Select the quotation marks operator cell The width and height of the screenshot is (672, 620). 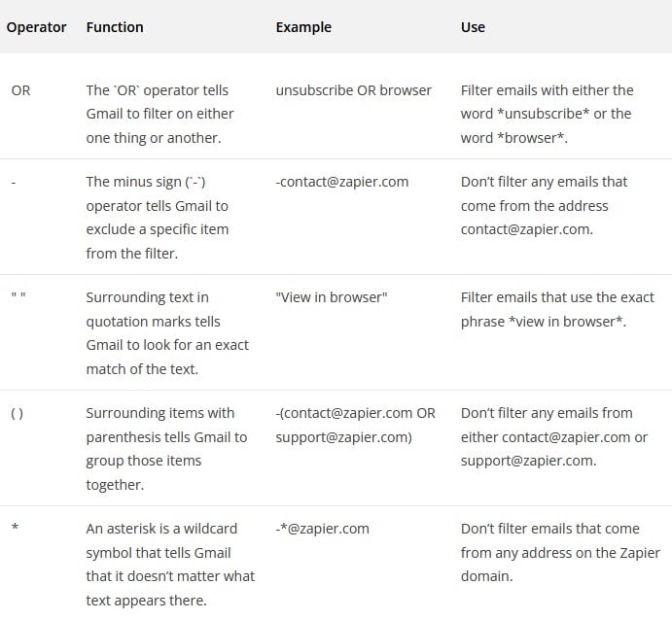coord(18,297)
